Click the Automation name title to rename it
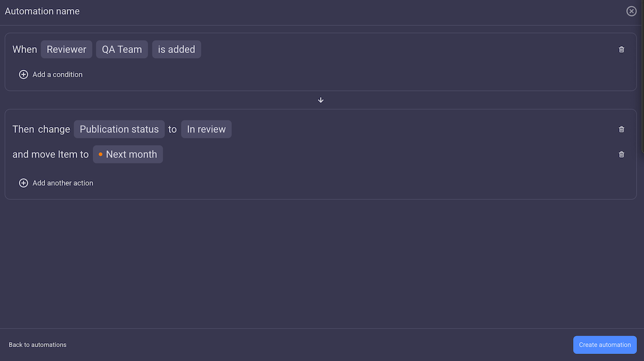This screenshot has height=361, width=644. (42, 11)
